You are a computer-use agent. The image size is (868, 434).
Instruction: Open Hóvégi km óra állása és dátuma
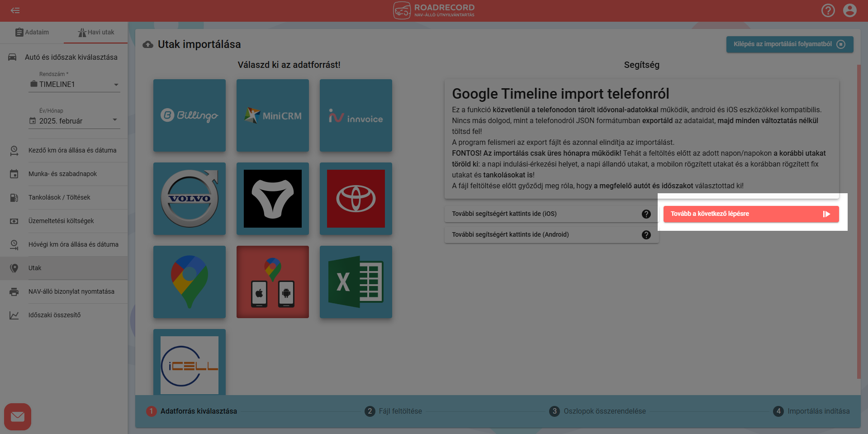coord(64,244)
